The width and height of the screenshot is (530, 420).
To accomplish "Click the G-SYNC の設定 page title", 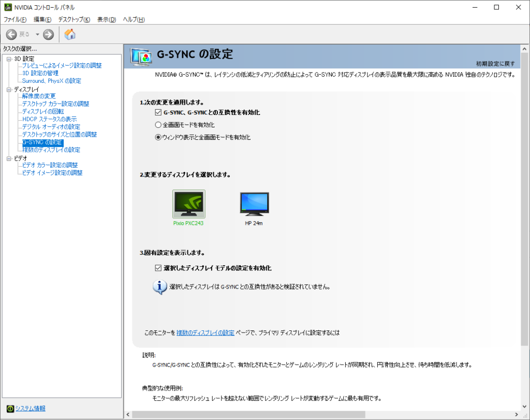I will point(195,54).
